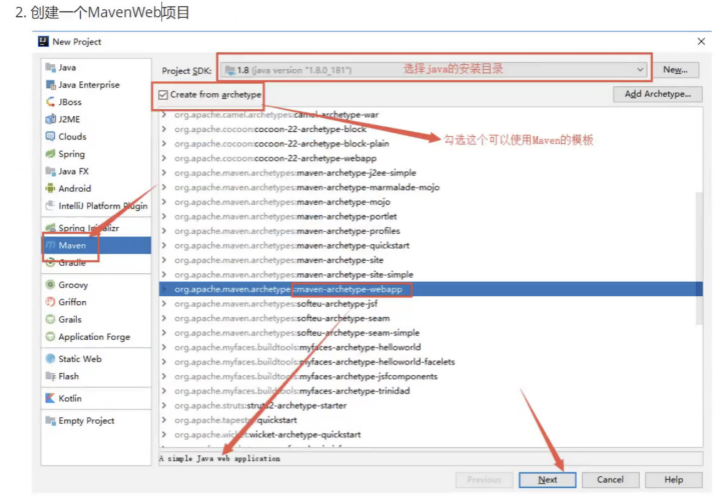Click the Clouds project icon

[50, 136]
